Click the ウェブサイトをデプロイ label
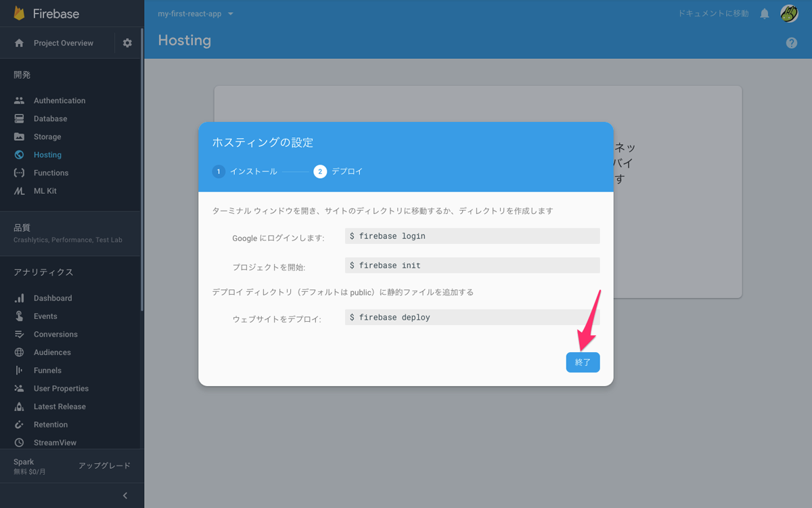The width and height of the screenshot is (812, 508). [277, 319]
